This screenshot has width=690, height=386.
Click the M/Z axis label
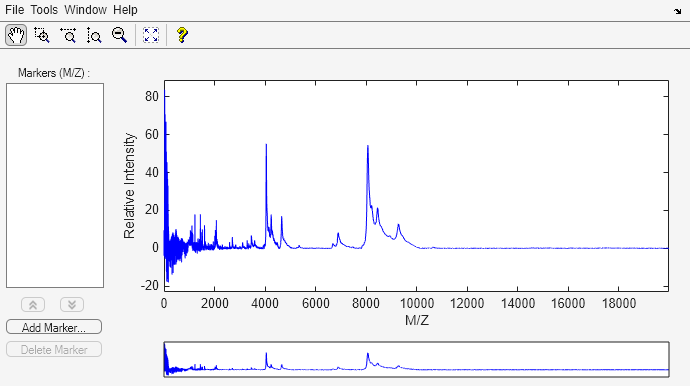(x=416, y=320)
